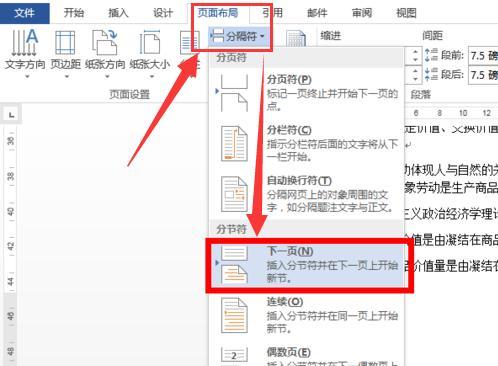Image resolution: width=498 pixels, height=366 pixels.
Task: Expand the 纸张大小 dropdown arrow
Action: pos(152,77)
